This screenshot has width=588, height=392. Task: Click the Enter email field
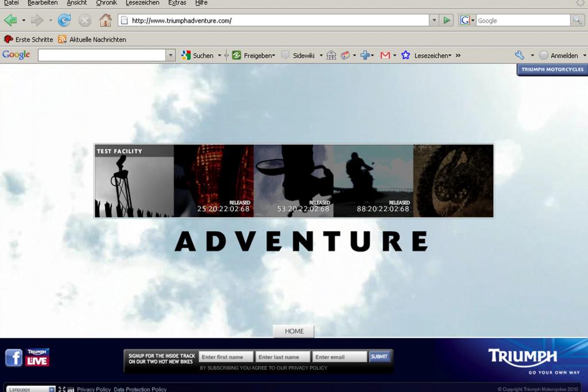(340, 357)
